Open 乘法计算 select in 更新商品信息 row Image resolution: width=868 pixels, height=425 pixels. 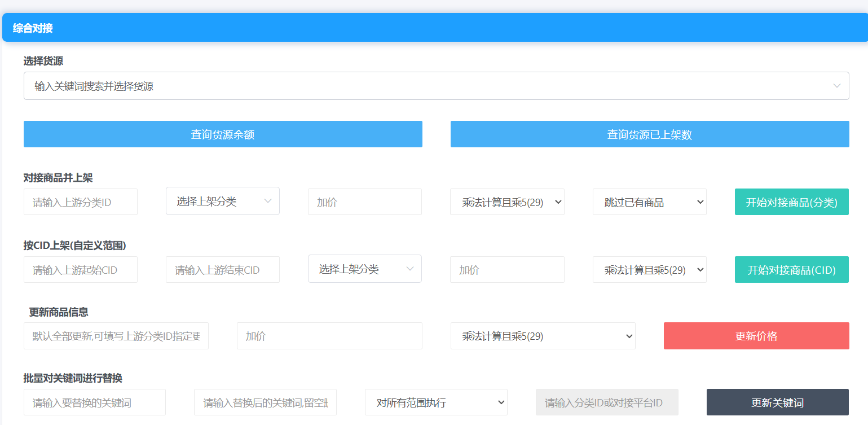click(x=543, y=336)
